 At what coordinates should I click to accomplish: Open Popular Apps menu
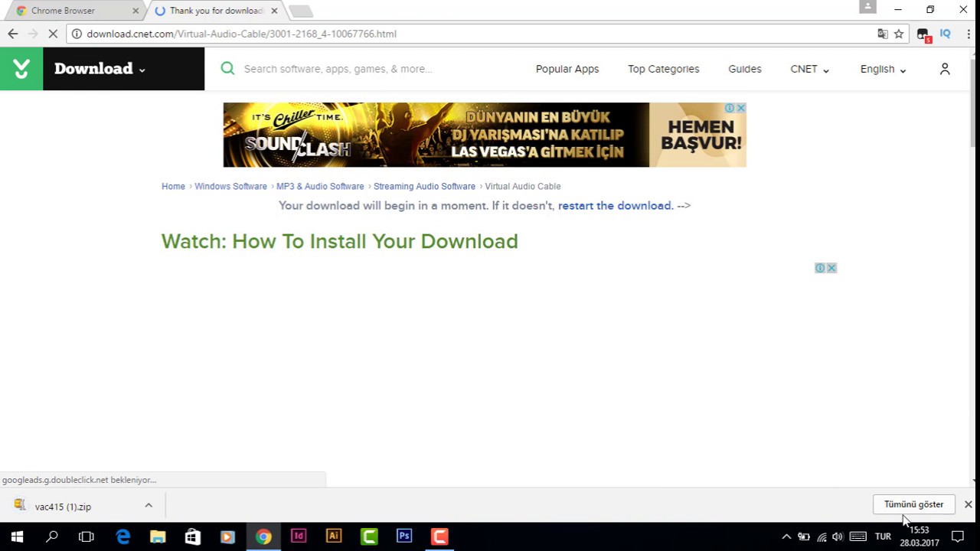click(x=567, y=69)
